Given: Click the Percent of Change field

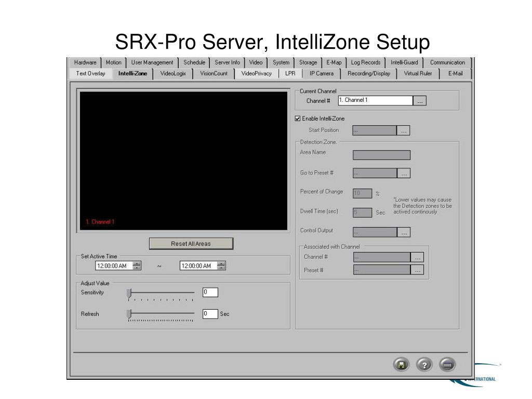Looking at the screenshot, I should click(x=362, y=193).
